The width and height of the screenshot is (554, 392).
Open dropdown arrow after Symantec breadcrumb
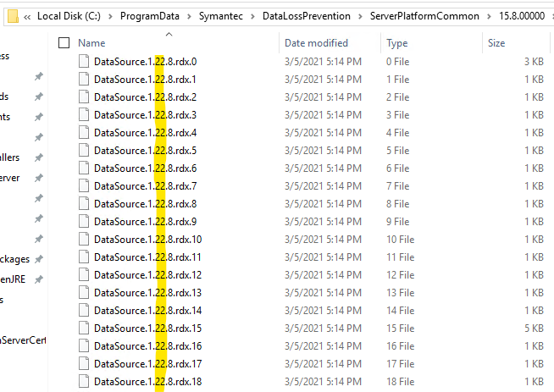[x=252, y=17]
